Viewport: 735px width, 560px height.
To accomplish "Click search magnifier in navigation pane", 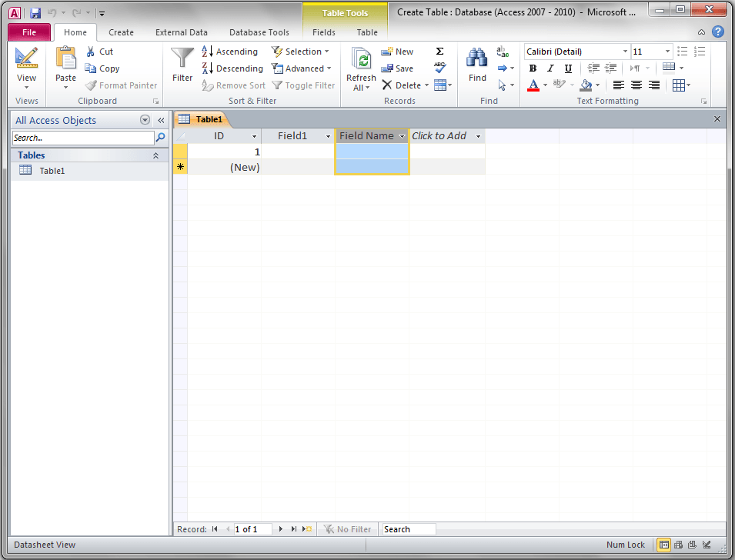I will click(160, 137).
